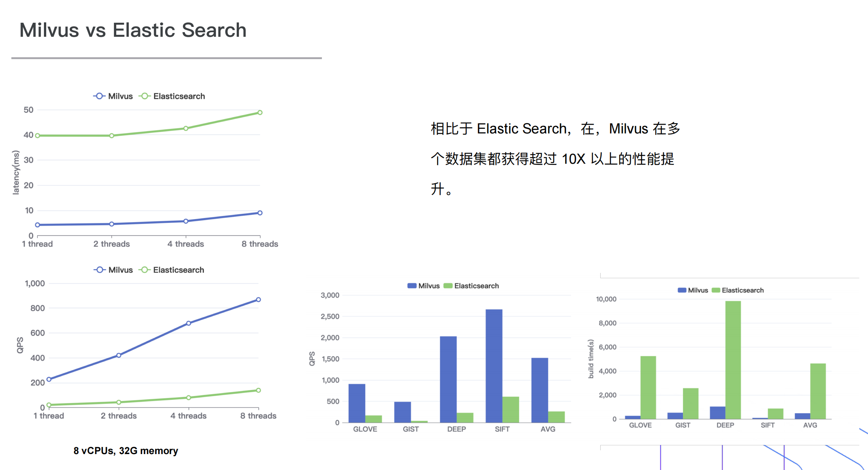The height and width of the screenshot is (470, 868).
Task: Click the Milvus GLOVE bar in QPS bar chart
Action: coord(357,403)
